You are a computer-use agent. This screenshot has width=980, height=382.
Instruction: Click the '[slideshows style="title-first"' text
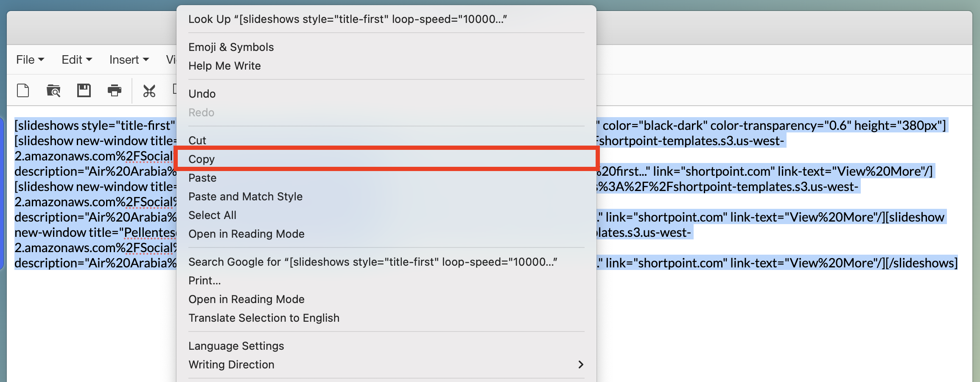coord(95,126)
